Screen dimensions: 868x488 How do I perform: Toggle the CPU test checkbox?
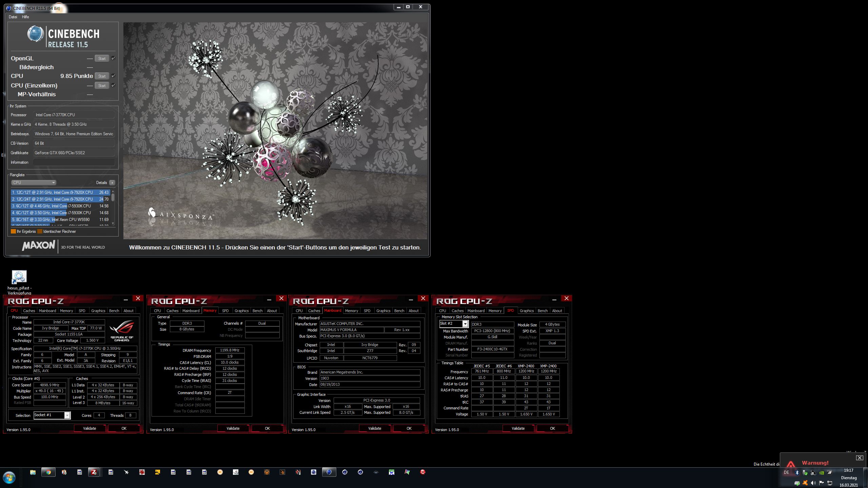point(114,76)
